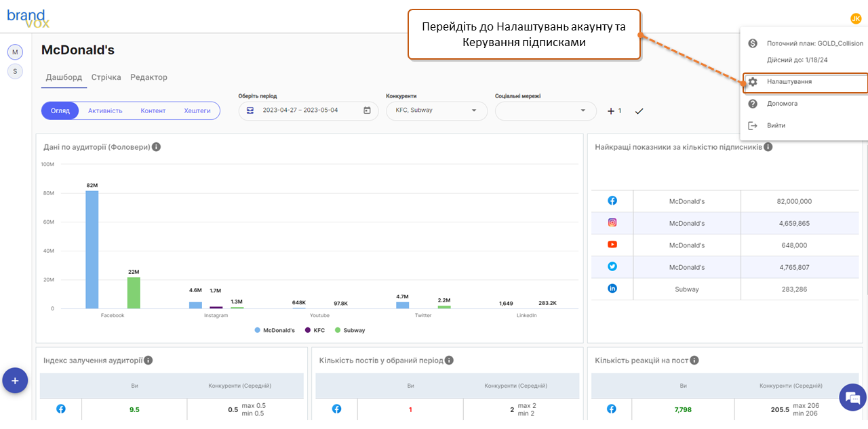Click the dollar icon of Поточний план
This screenshot has height=429, width=868.
(753, 43)
